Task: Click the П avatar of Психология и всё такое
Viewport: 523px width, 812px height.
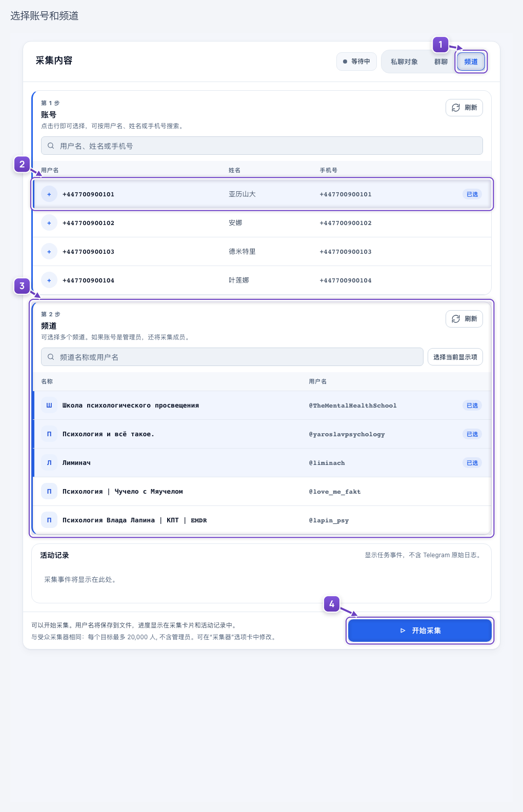Action: tap(49, 434)
